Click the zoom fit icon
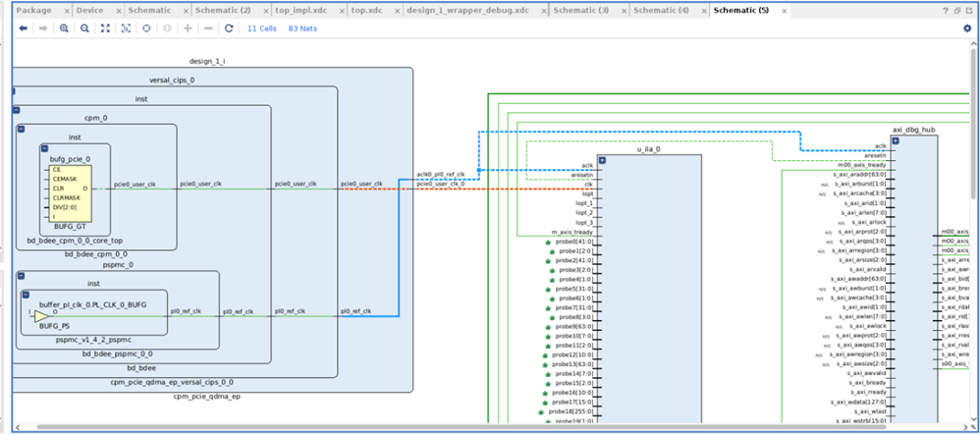Image resolution: width=980 pixels, height=435 pixels. (106, 28)
